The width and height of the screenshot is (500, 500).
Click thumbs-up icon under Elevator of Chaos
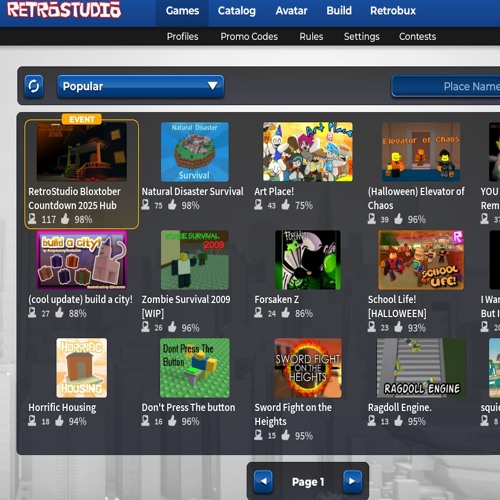pyautogui.click(x=398, y=219)
